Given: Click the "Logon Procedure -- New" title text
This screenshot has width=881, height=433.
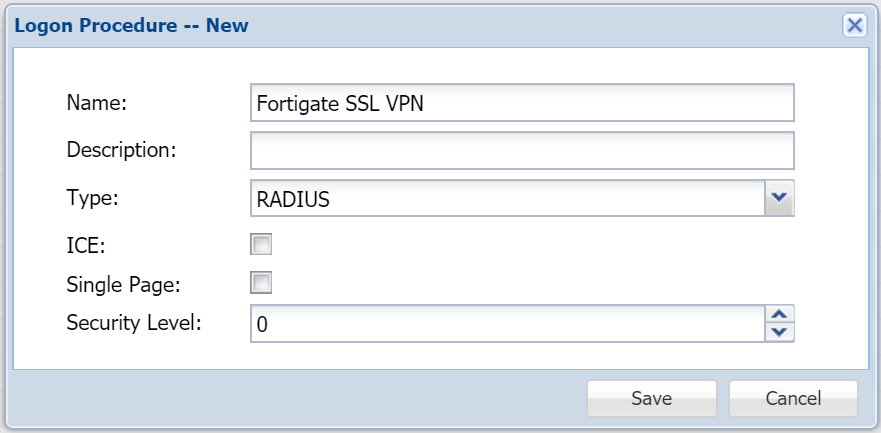Looking at the screenshot, I should coord(131,26).
